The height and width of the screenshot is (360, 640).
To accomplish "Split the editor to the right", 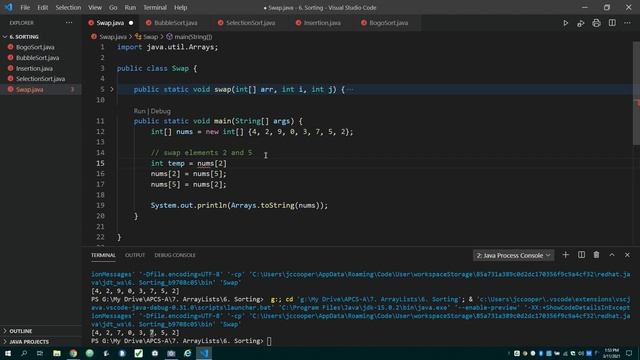I will click(x=612, y=23).
